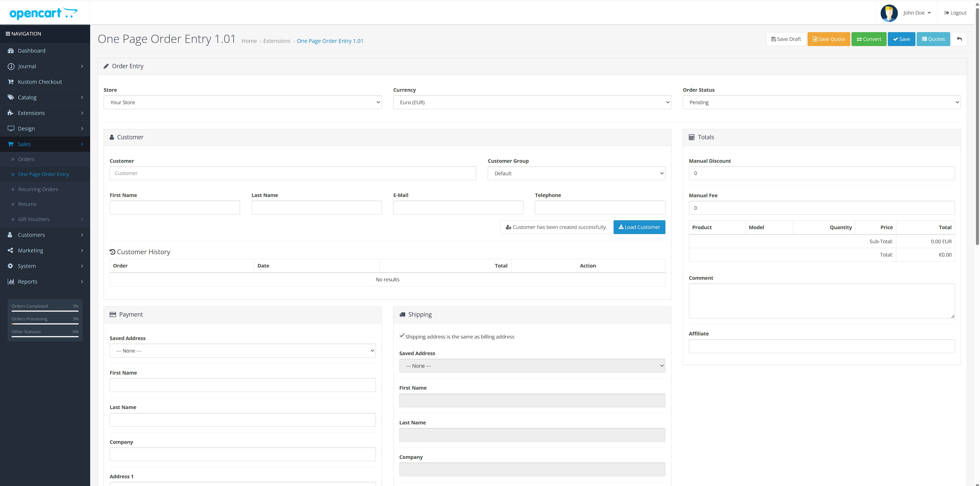Open the Dashboard via its gauge icon

[10, 50]
